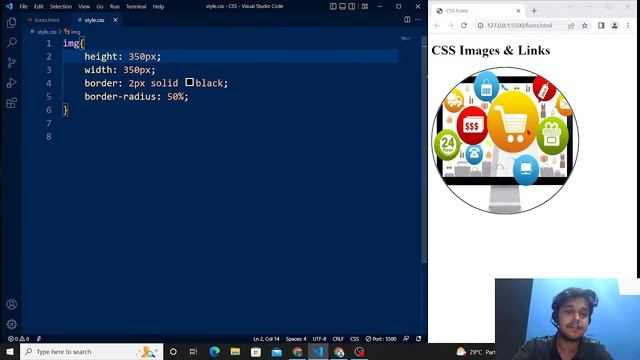640x360 pixels.
Task: Open the Windows Start menu
Action: 10,351
